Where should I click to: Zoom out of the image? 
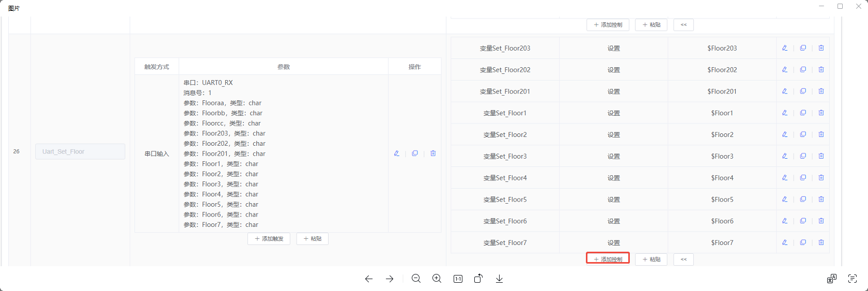pyautogui.click(x=416, y=279)
